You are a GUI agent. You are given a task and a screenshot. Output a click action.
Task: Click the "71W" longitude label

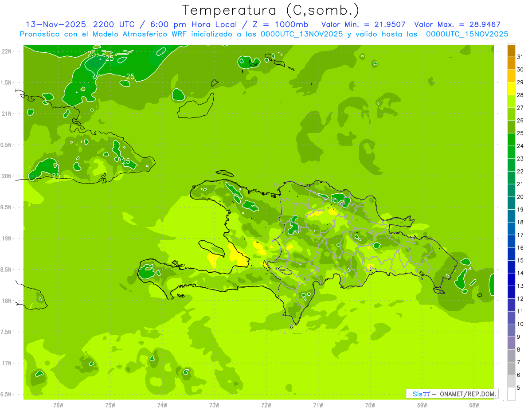click(x=318, y=405)
